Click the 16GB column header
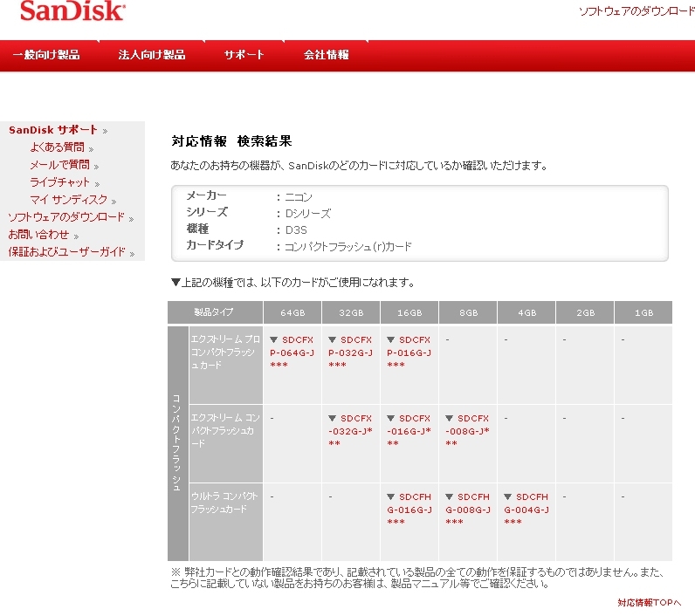This screenshot has width=695, height=616. (x=409, y=312)
